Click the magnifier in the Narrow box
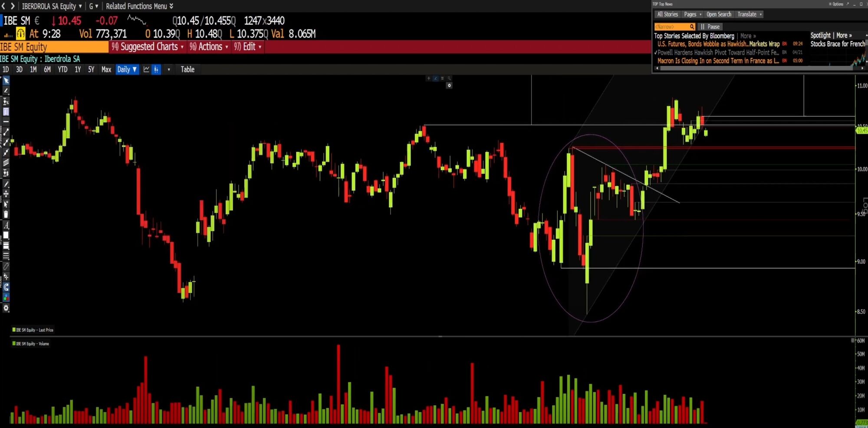The image size is (868, 428). (692, 27)
